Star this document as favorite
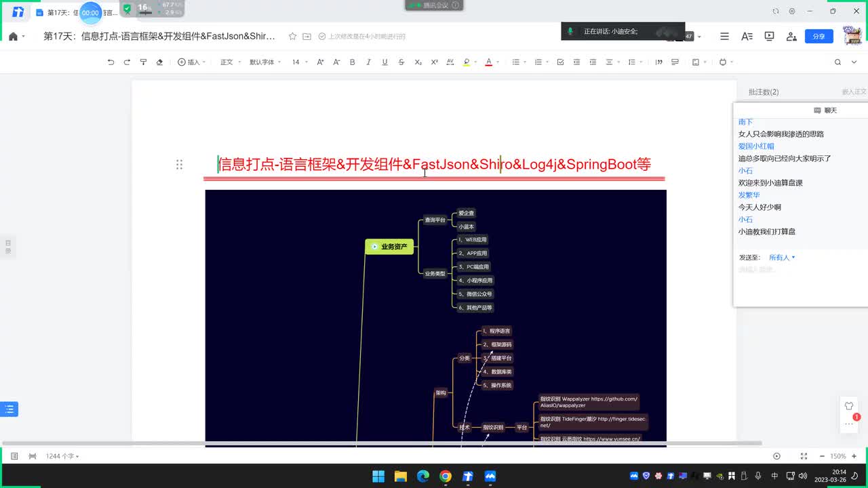Viewport: 868px width, 488px height. tap(292, 37)
